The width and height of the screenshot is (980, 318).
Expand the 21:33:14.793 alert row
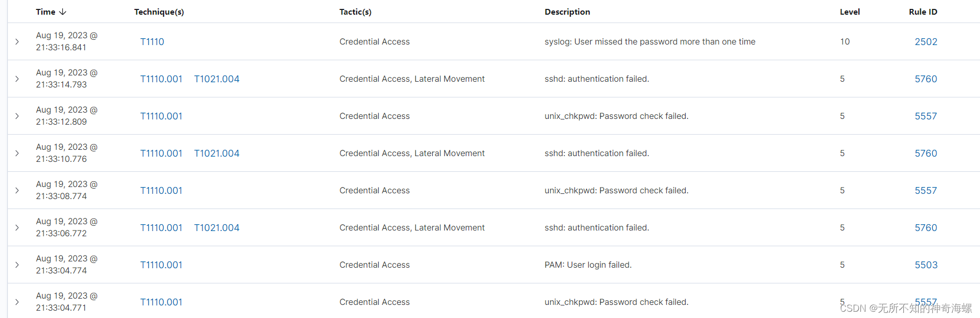(17, 79)
